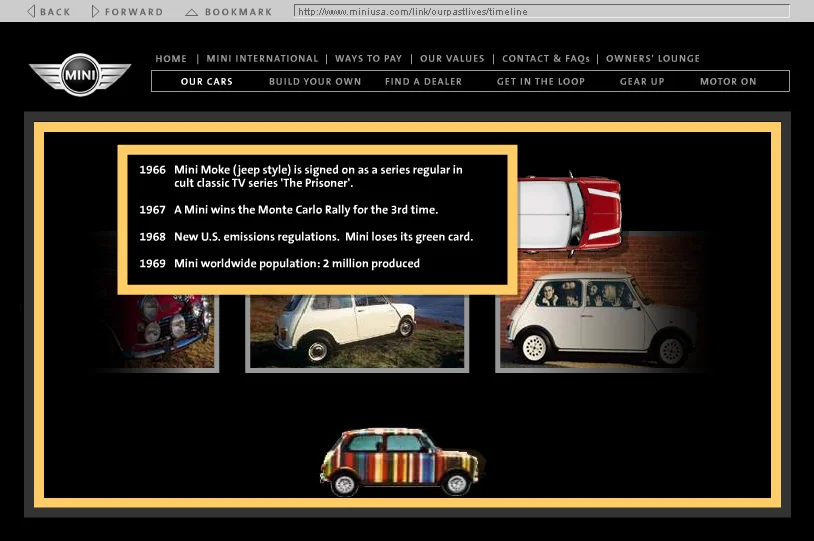Click the URL address field
This screenshot has width=814, height=541.
click(541, 11)
